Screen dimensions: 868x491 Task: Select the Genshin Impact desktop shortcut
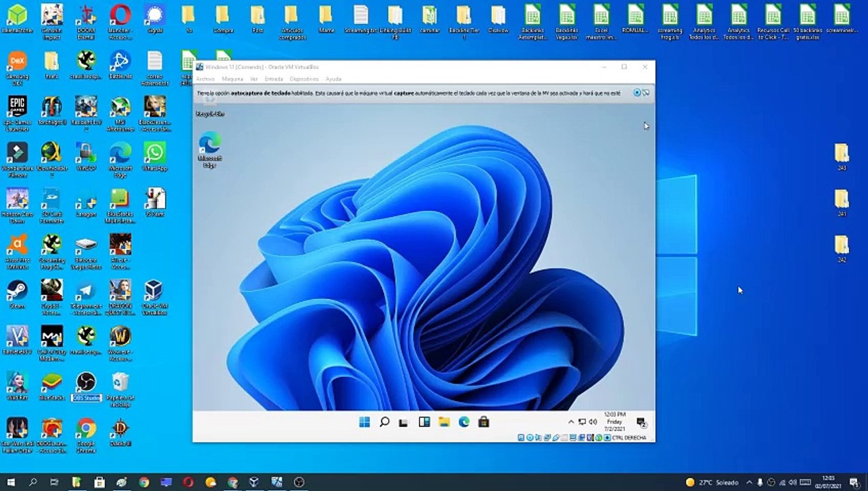[52, 20]
